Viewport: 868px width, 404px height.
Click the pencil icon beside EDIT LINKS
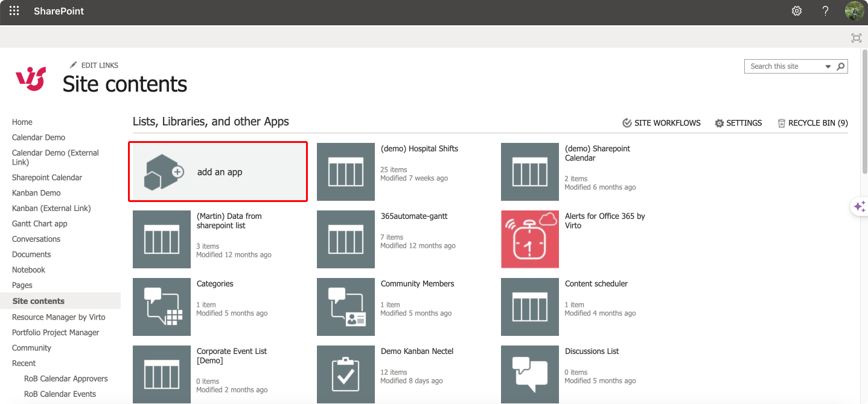(74, 65)
